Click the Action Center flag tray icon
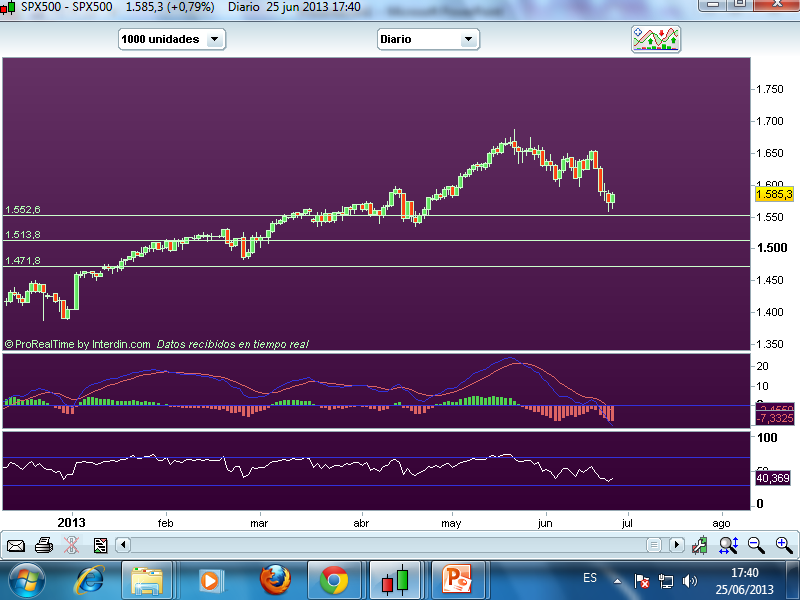This screenshot has height=600, width=800. pos(641,581)
